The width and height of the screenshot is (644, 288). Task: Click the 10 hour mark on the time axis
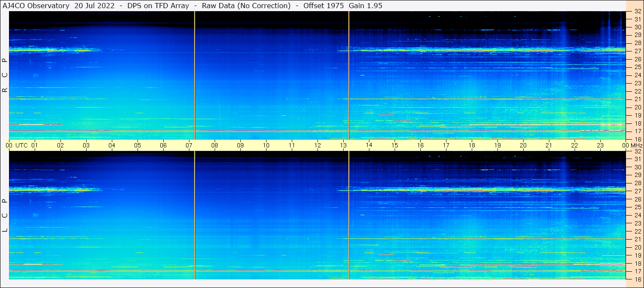point(266,145)
